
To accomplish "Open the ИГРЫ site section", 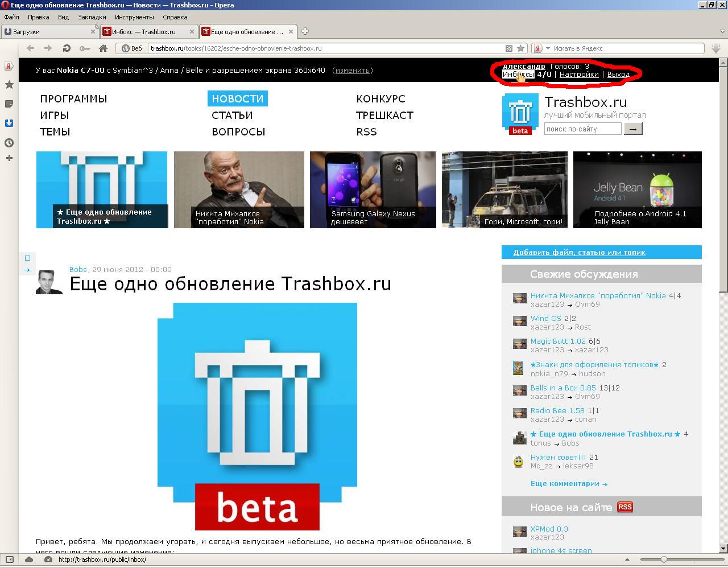I will [55, 116].
